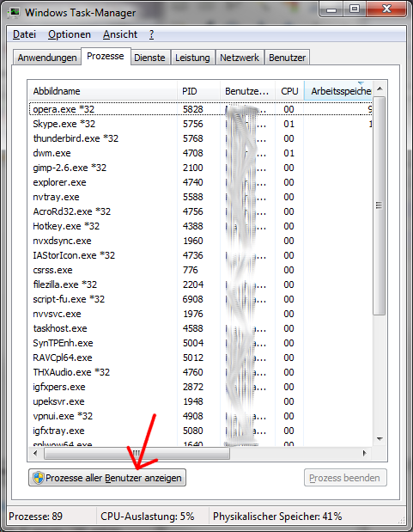The height and width of the screenshot is (532, 413).
Task: Click Physikalischer Speicher: 41% status entry
Action: point(277,517)
